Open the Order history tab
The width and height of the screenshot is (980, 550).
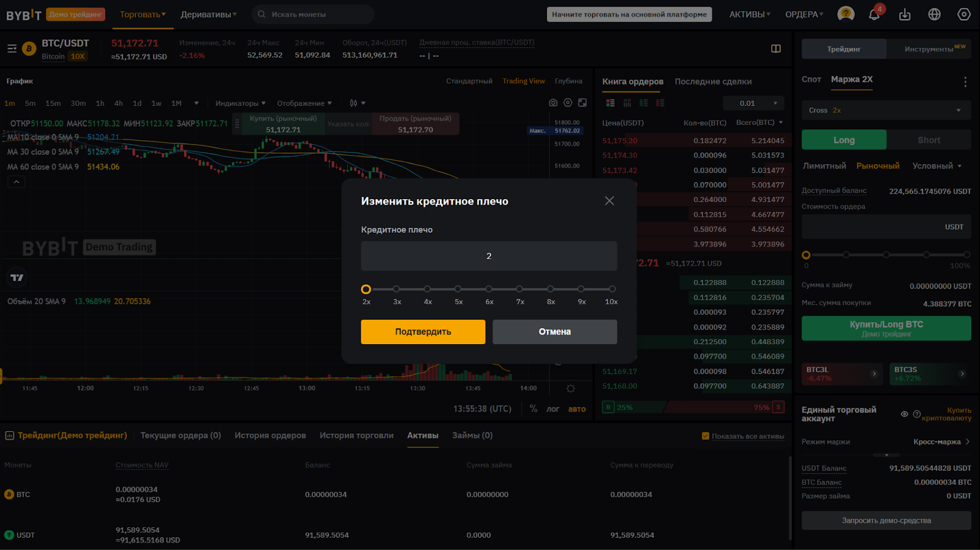point(270,435)
